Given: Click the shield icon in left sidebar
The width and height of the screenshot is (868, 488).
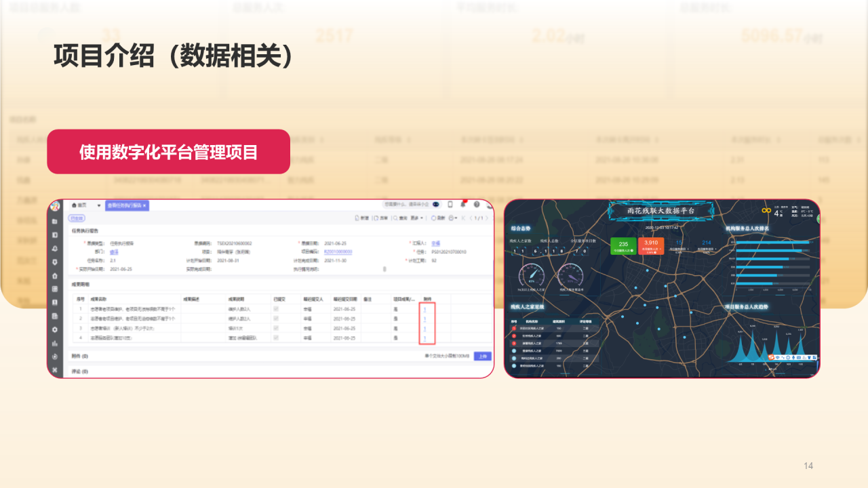Looking at the screenshot, I should pos(55,262).
